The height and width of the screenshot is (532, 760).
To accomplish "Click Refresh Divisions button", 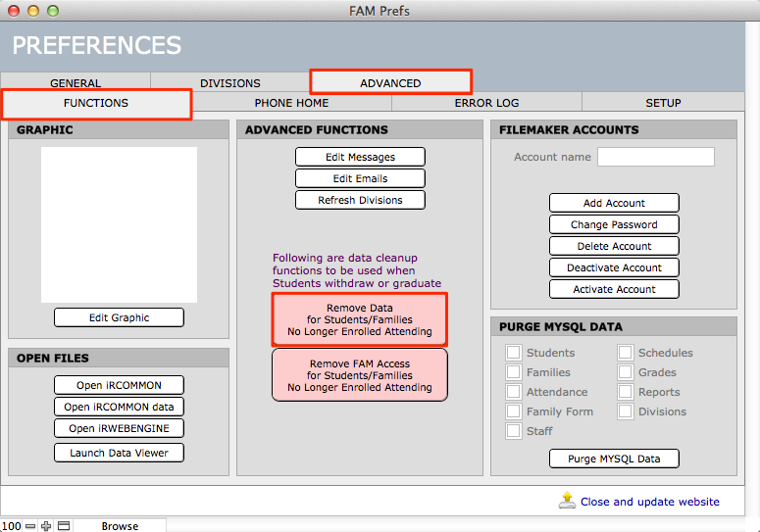I will coord(360,200).
